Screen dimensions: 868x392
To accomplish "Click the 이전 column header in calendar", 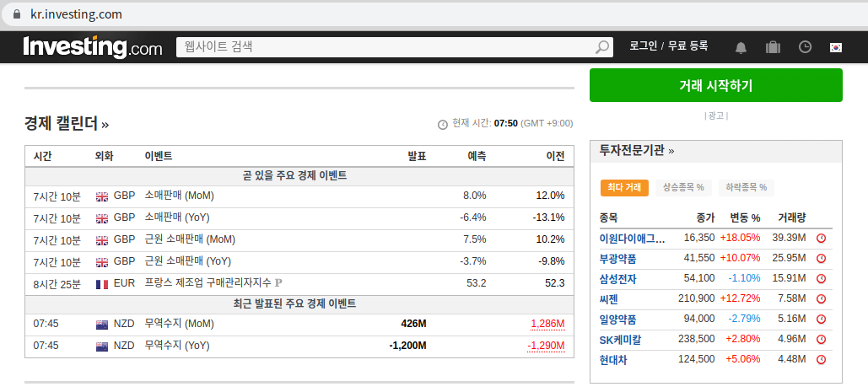I will [555, 157].
